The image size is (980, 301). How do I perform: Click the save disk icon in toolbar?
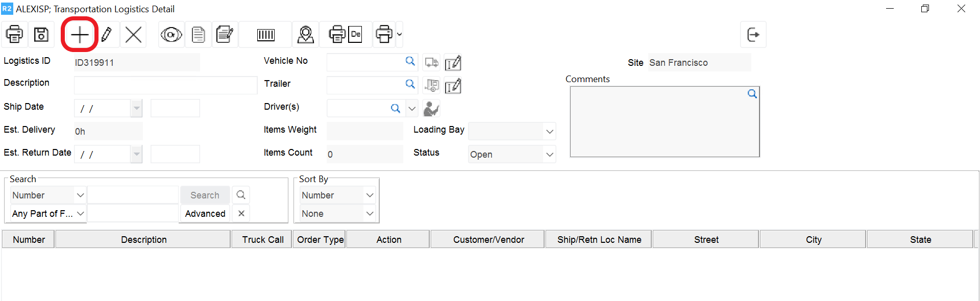[x=41, y=35]
